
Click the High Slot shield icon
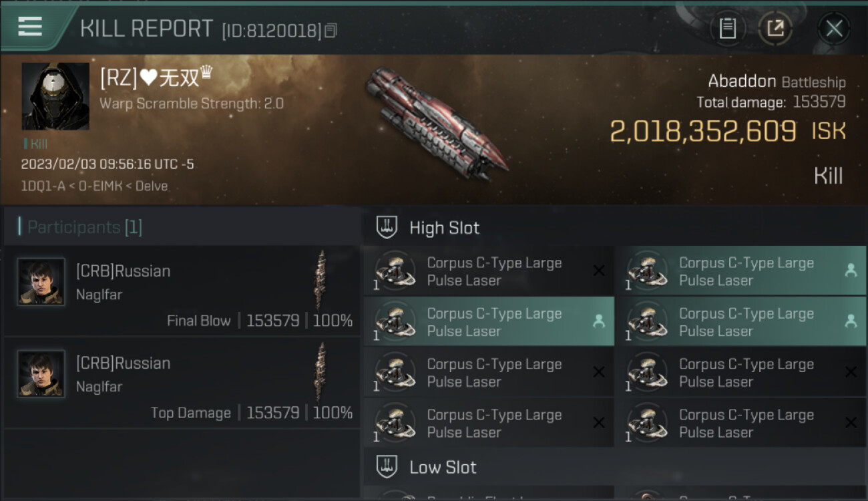pyautogui.click(x=387, y=227)
